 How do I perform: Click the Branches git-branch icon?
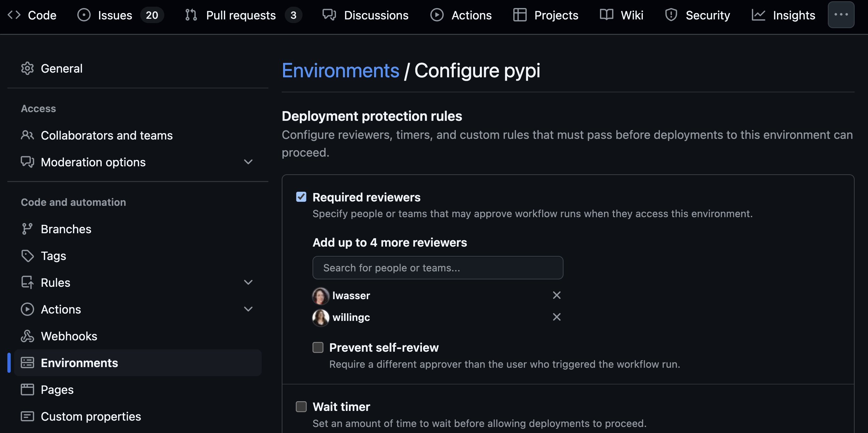tap(27, 229)
